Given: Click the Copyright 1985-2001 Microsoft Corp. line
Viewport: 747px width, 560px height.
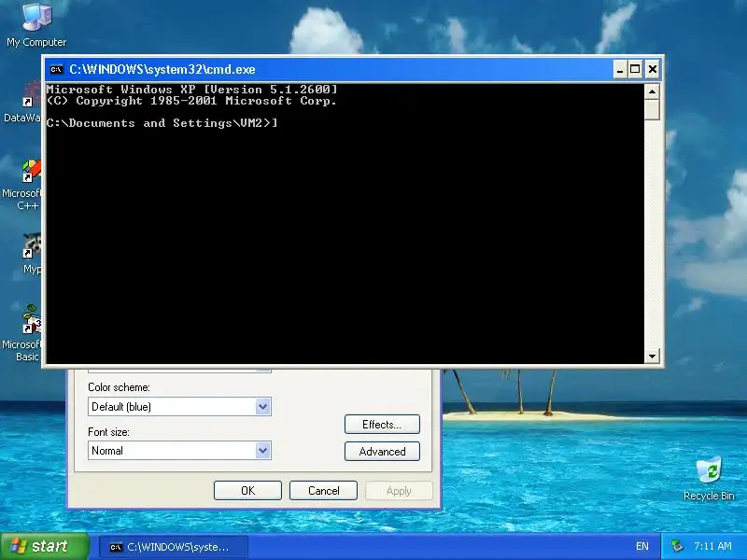Looking at the screenshot, I should [x=192, y=101].
